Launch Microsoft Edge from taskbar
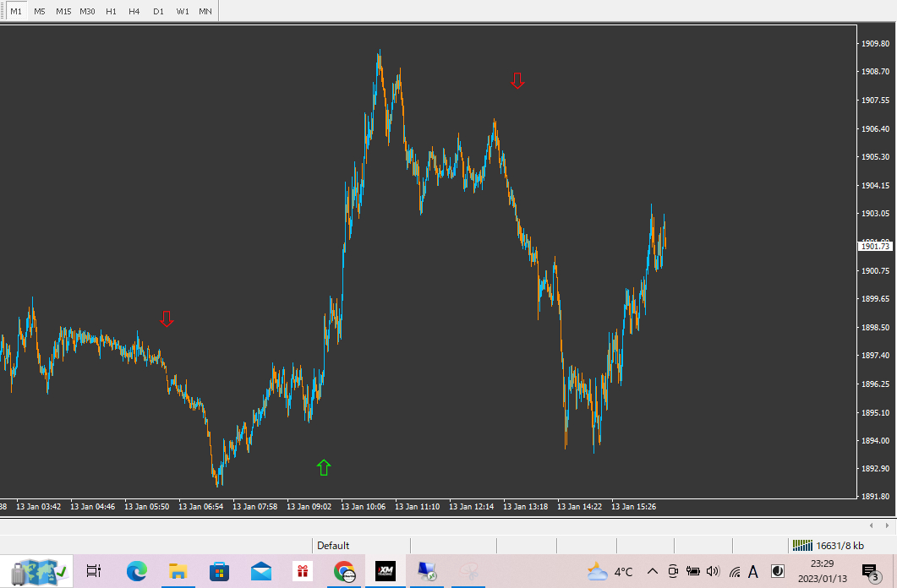The width and height of the screenshot is (897, 588). coord(136,571)
